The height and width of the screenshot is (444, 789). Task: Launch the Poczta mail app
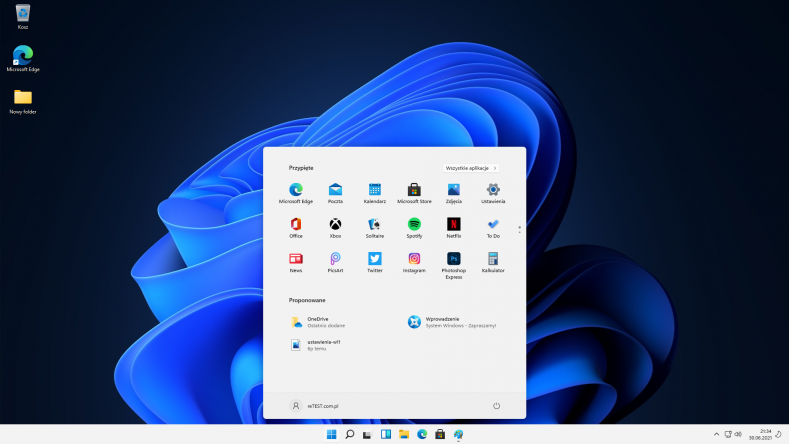pyautogui.click(x=335, y=193)
